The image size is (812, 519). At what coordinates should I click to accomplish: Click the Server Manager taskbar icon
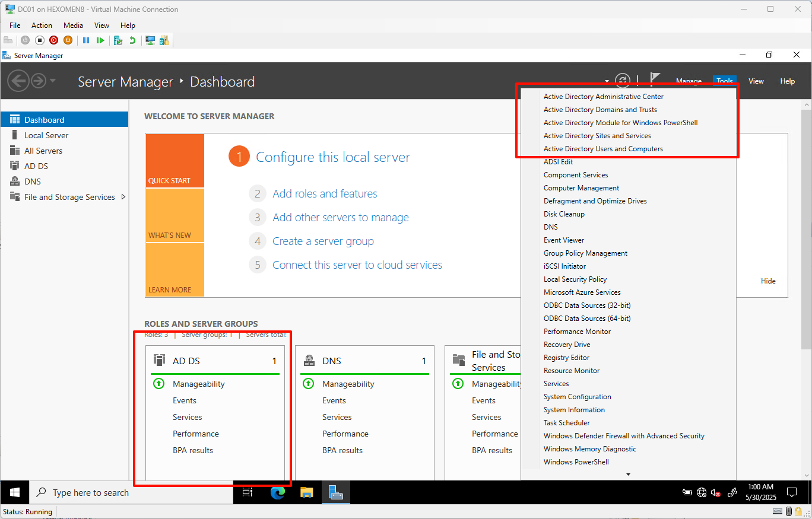click(336, 492)
